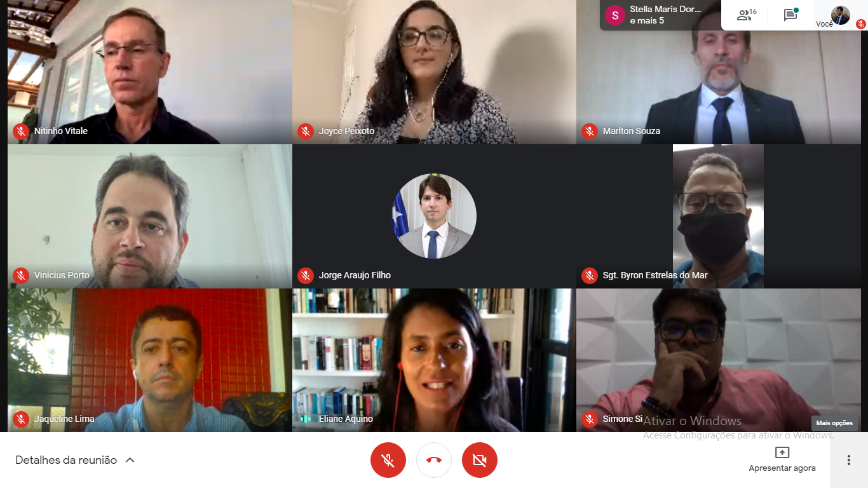868x488 pixels.
Task: Toggle the camera off button
Action: [480, 460]
